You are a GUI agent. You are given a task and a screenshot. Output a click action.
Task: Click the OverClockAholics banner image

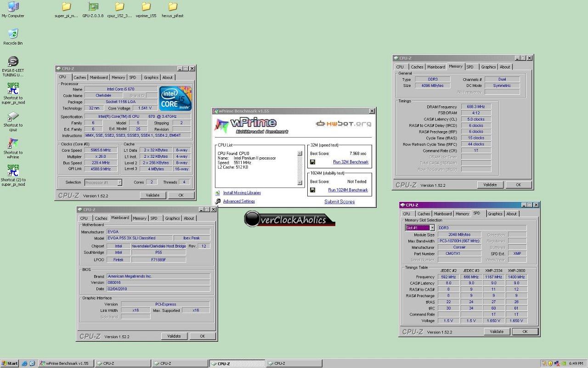(289, 219)
